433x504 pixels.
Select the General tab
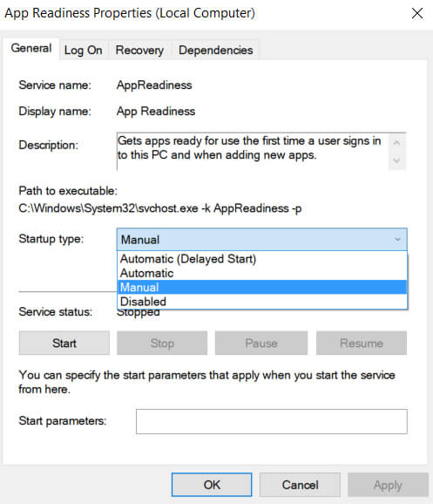click(x=31, y=49)
